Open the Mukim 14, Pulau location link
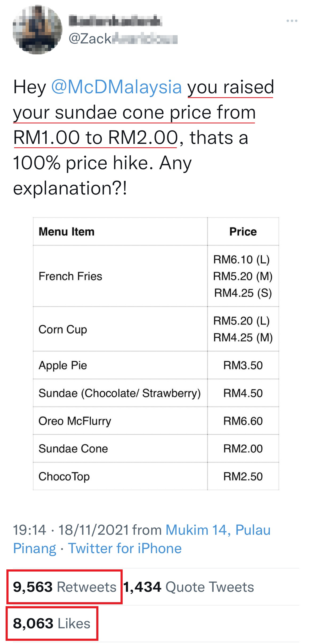This screenshot has width=312, height=644. (218, 530)
